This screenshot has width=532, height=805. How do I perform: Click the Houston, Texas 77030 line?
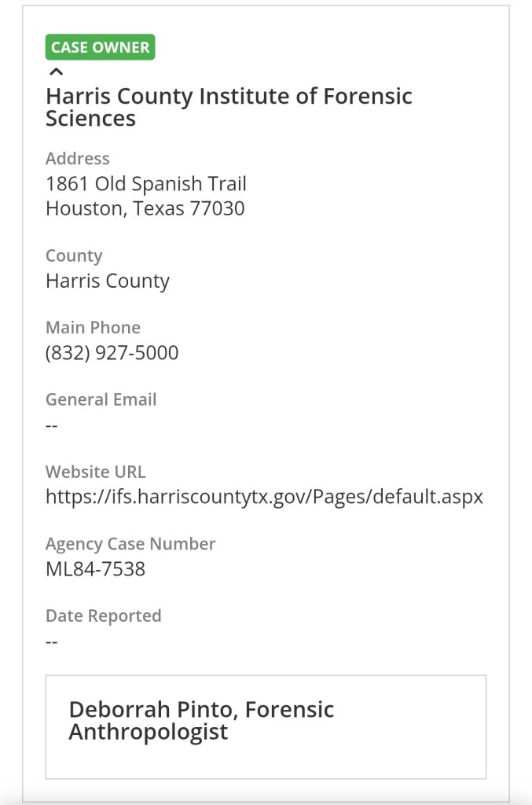(x=145, y=208)
